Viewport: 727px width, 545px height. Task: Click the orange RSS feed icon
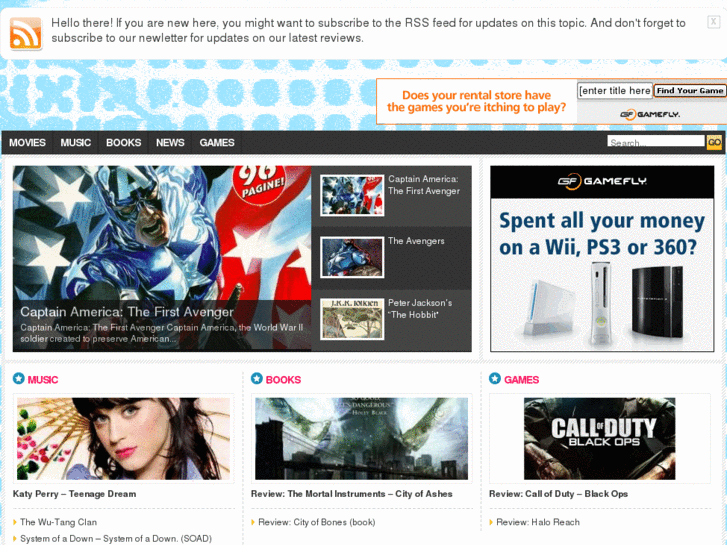pyautogui.click(x=26, y=33)
